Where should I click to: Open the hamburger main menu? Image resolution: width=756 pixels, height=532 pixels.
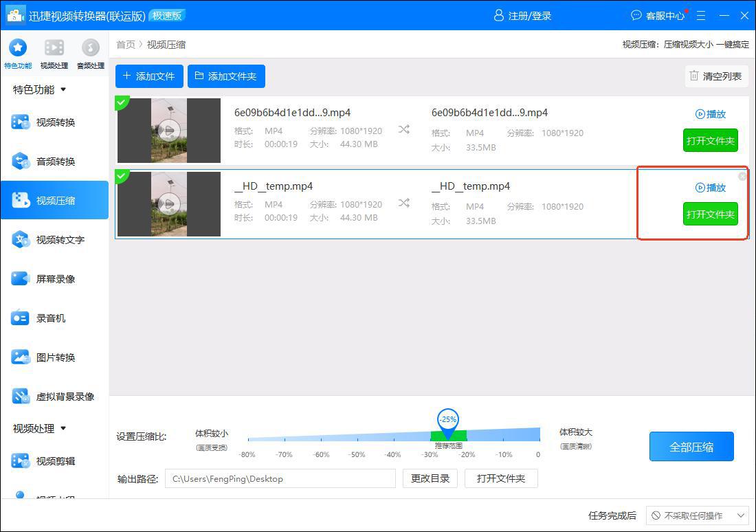click(x=701, y=15)
